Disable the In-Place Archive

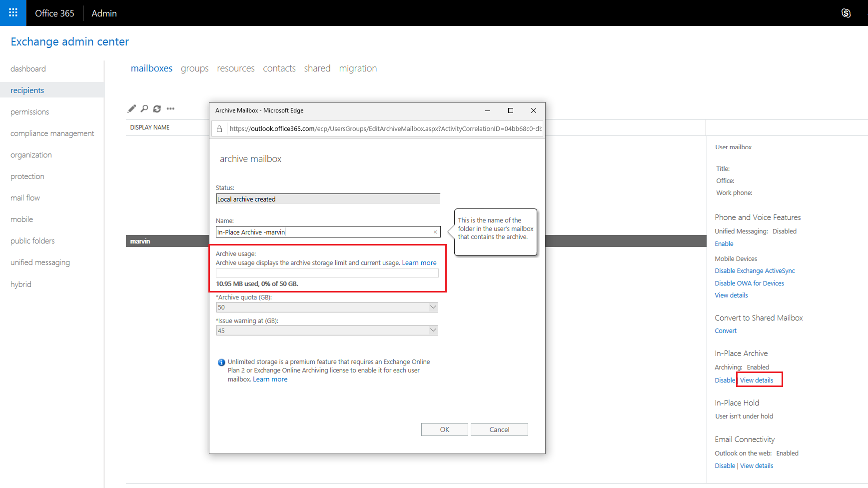tap(725, 380)
